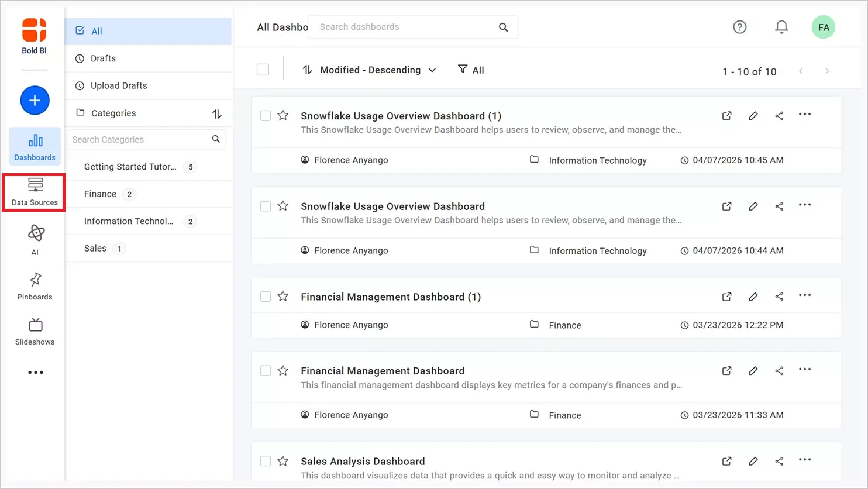Viewport: 868px width, 489px height.
Task: Open Sales Analysis Dashboard in new tab
Action: [726, 461]
